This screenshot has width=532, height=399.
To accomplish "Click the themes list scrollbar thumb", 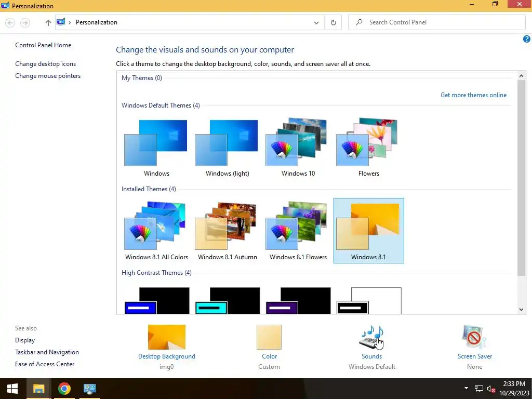I will pos(522,178).
